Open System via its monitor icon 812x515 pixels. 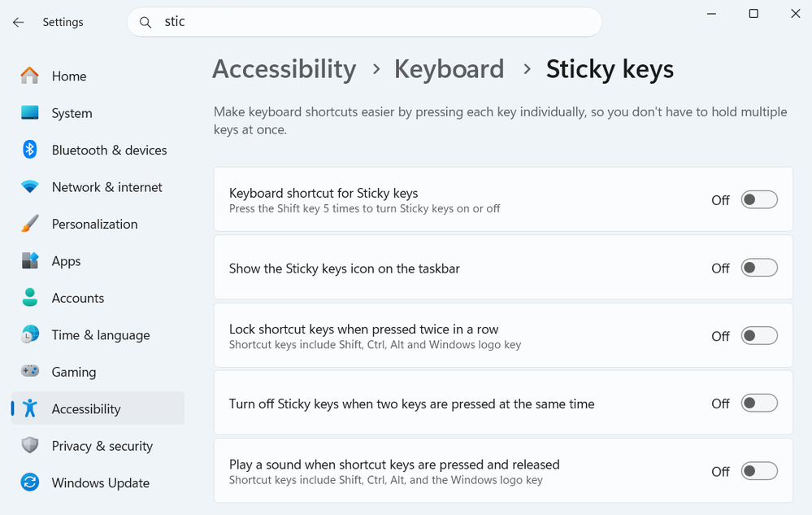[30, 113]
